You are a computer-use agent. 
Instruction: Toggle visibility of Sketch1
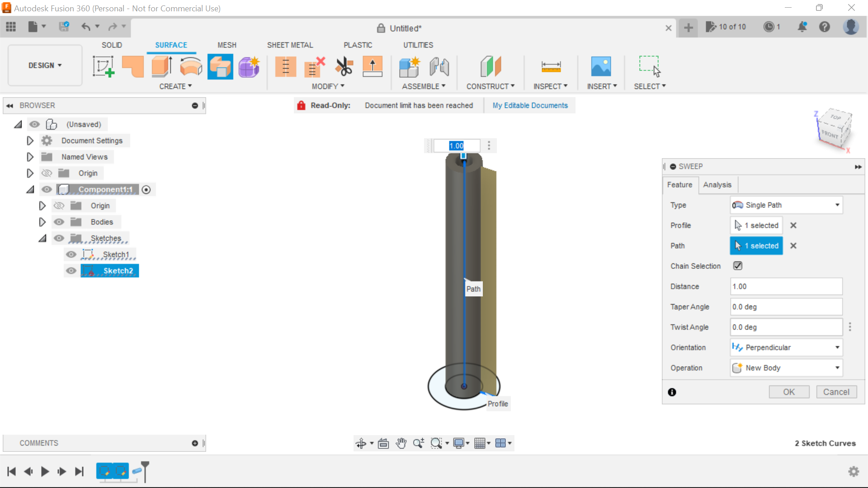pyautogui.click(x=71, y=254)
